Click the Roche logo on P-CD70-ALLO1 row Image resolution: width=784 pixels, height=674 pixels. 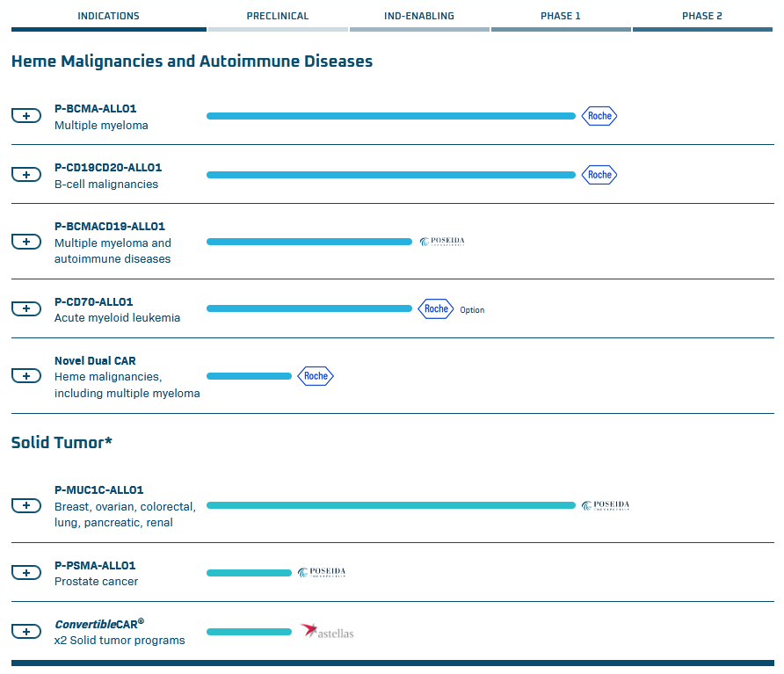point(436,308)
